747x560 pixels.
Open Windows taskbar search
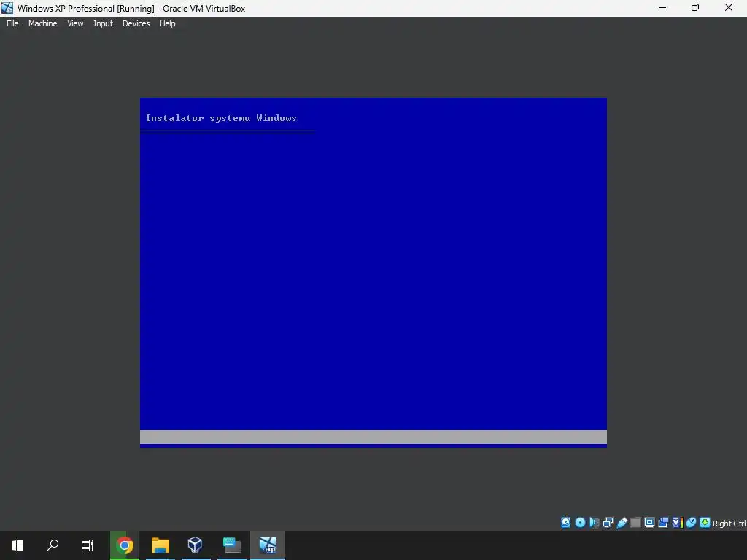[x=53, y=545]
